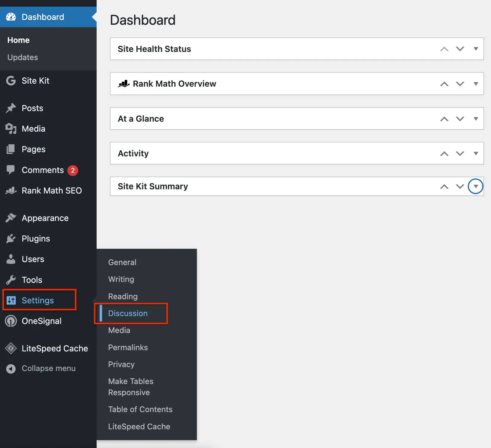Click the Plugins plug icon
This screenshot has width=491, height=448.
coord(11,238)
